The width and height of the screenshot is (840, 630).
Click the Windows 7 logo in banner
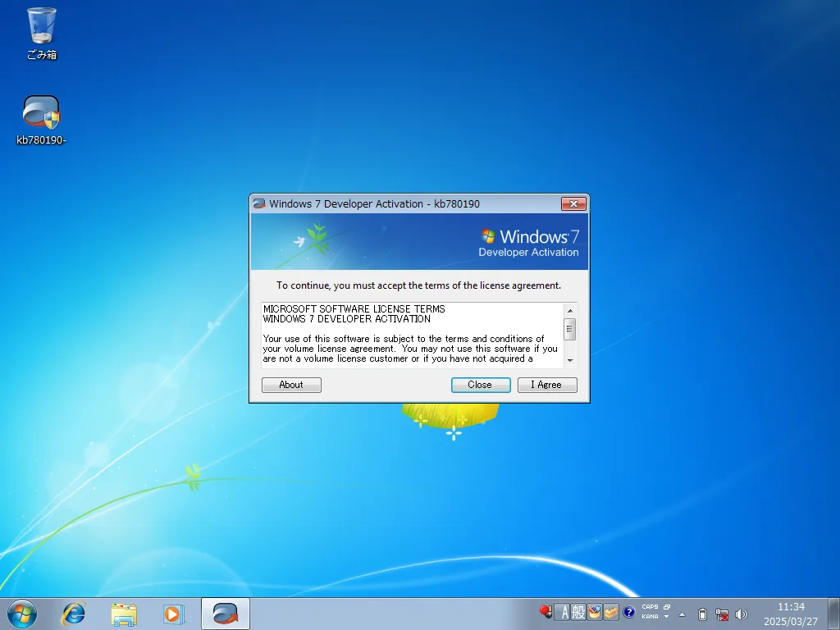click(x=530, y=236)
